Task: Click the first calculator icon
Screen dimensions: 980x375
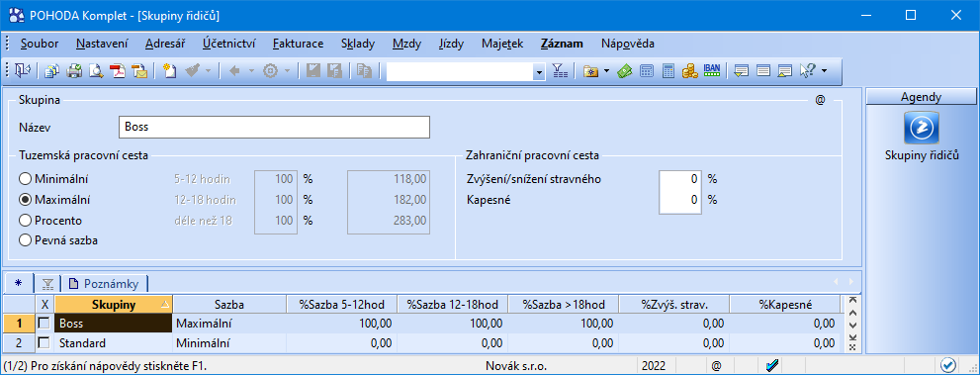Action: [x=647, y=71]
